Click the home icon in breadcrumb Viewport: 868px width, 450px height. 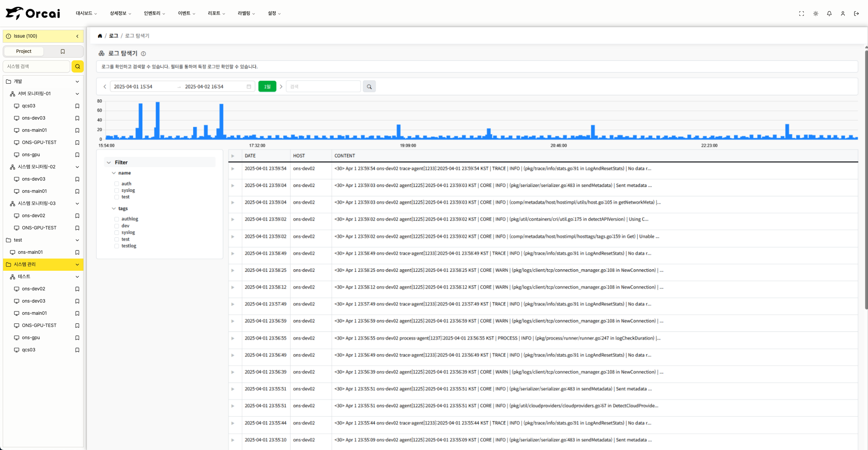100,36
